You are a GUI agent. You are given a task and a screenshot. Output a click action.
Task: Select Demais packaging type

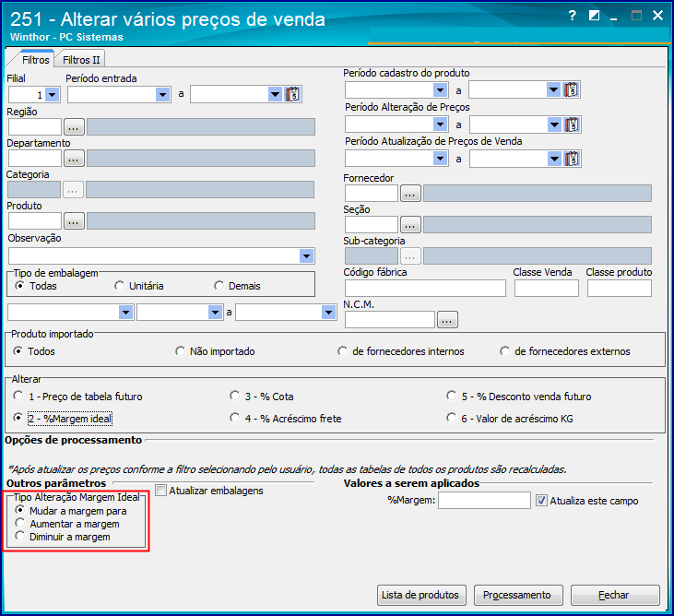219,286
